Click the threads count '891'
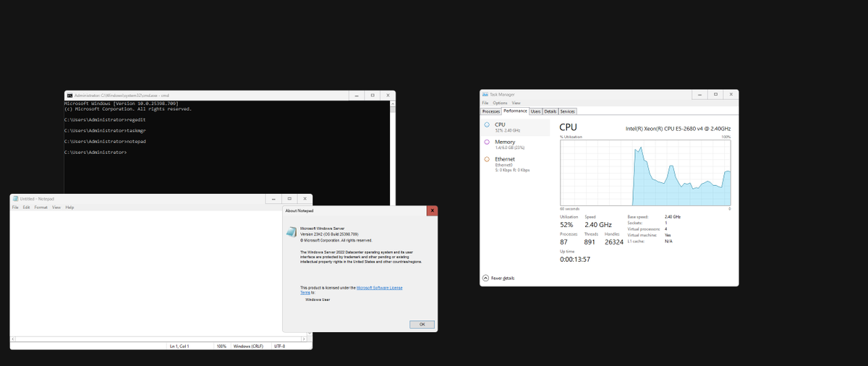Image resolution: width=868 pixels, height=366 pixels. click(590, 242)
